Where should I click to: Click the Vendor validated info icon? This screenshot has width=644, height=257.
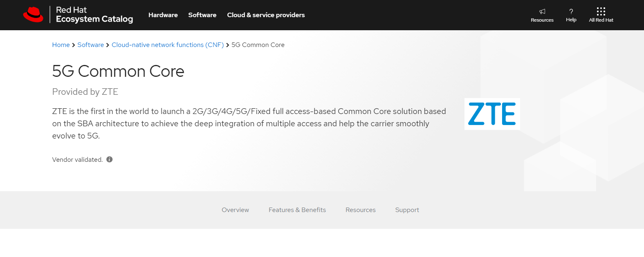110,159
